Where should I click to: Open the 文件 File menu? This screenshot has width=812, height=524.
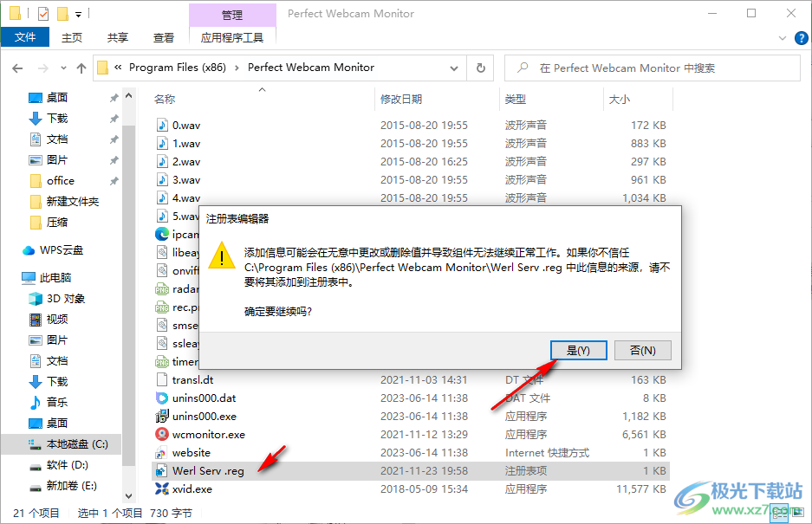[25, 37]
